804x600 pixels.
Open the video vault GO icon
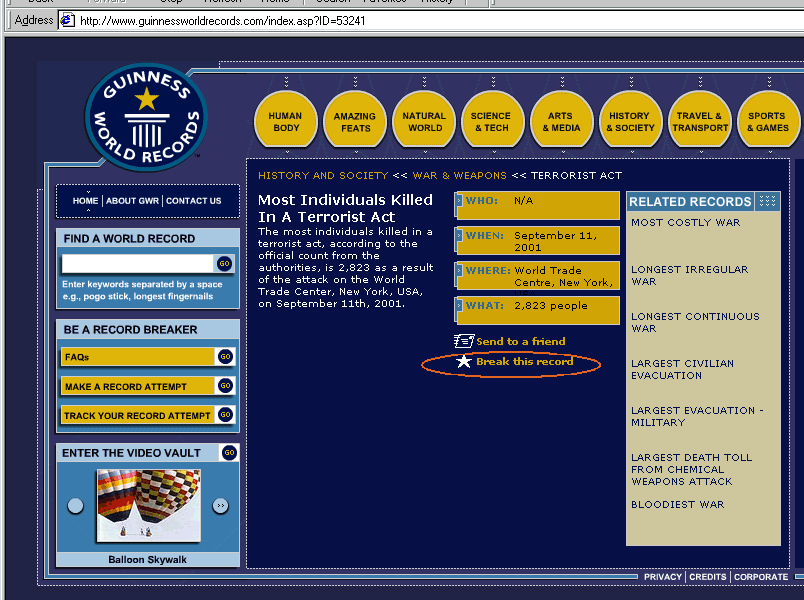pyautogui.click(x=229, y=453)
